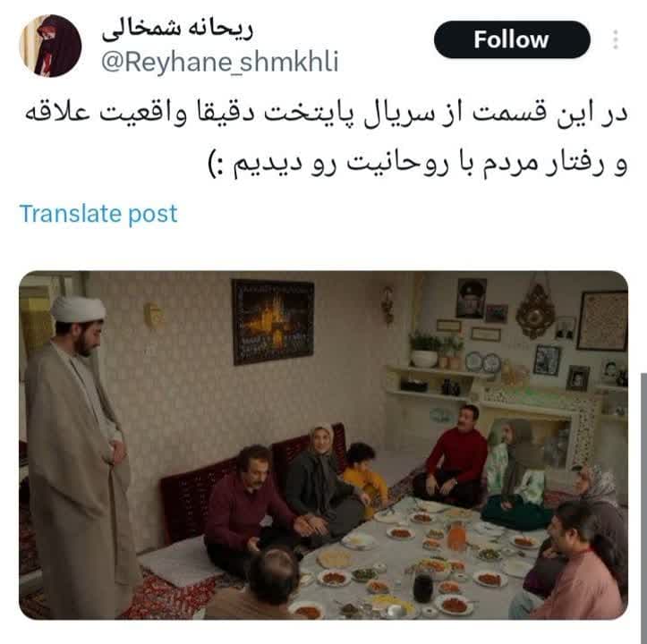
Task: Open the attached dinner scene photo
Action: point(324,445)
